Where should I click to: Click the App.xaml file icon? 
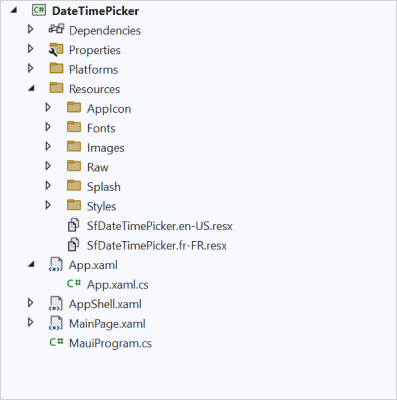pos(56,265)
